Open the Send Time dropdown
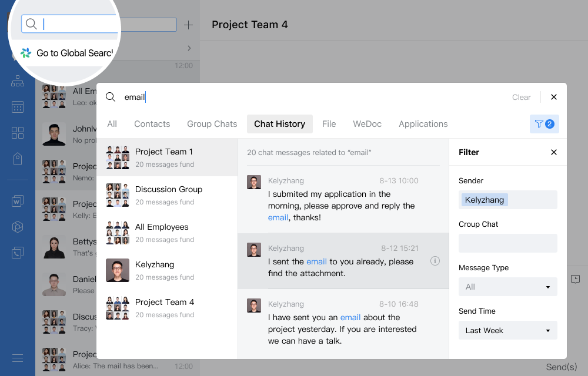 pos(508,330)
